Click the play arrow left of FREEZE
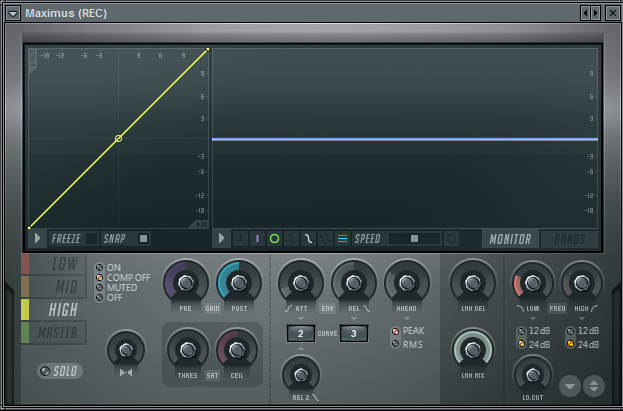This screenshot has height=411, width=623. [x=38, y=239]
